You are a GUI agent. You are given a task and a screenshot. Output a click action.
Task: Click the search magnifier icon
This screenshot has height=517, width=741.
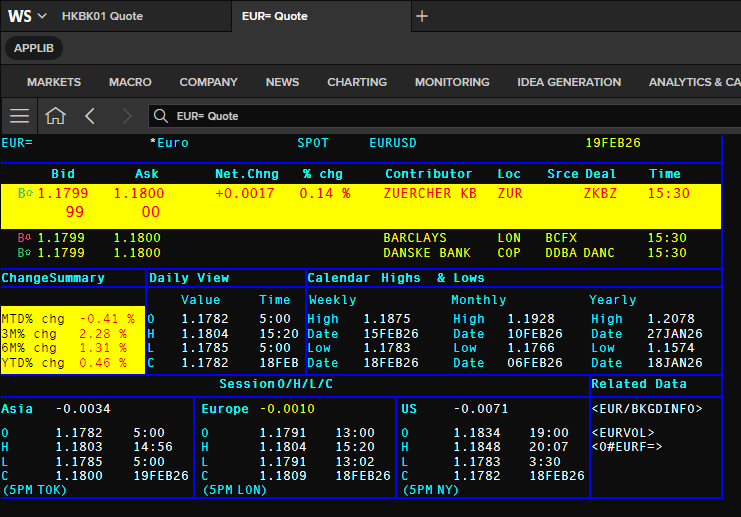click(161, 116)
